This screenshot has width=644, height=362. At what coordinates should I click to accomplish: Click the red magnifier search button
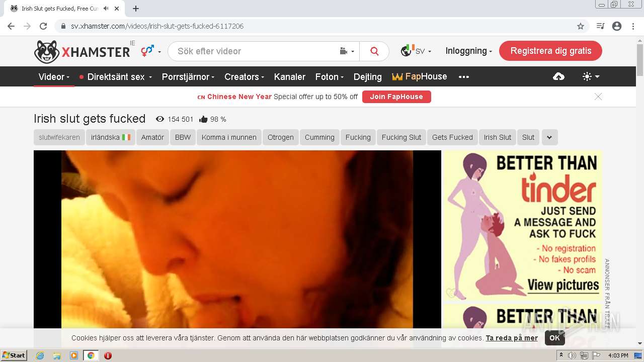pyautogui.click(x=374, y=51)
